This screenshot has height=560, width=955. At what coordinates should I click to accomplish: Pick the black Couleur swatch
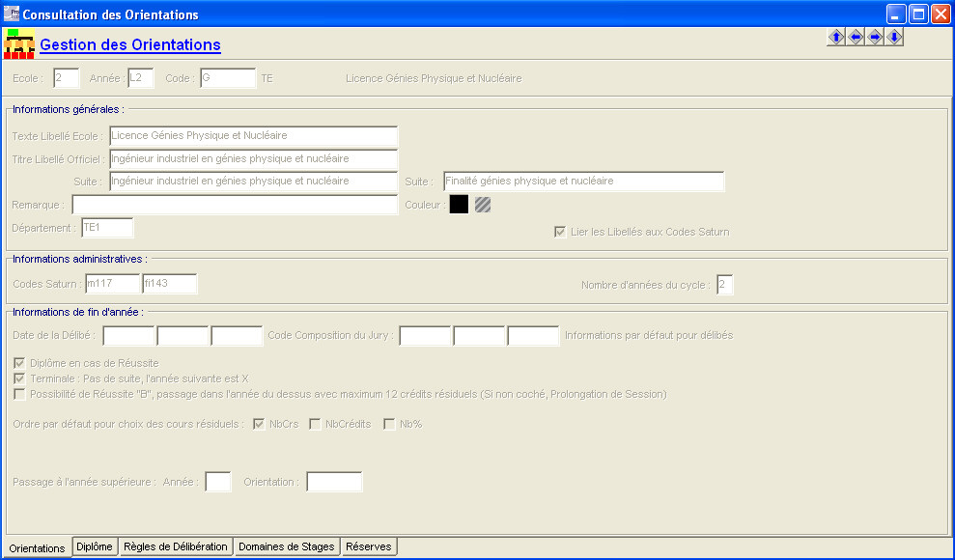pyautogui.click(x=459, y=205)
